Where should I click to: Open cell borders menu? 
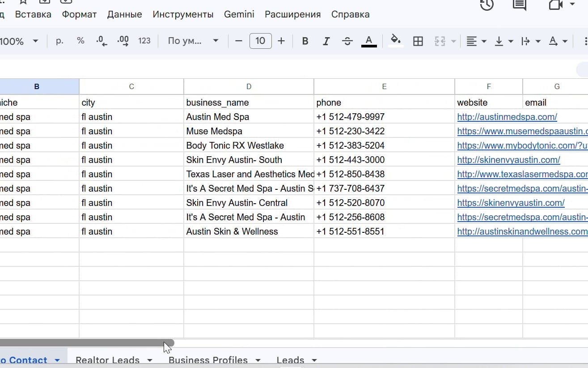(418, 41)
